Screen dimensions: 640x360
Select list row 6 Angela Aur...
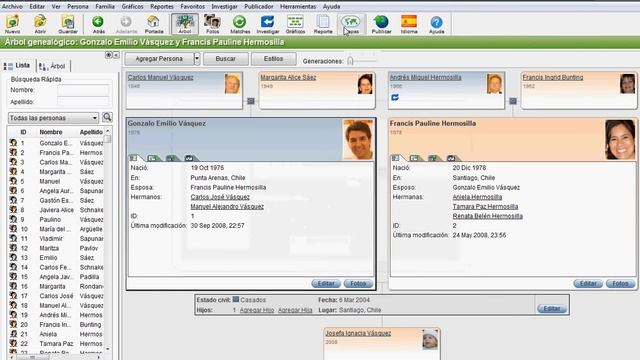[x=56, y=191]
